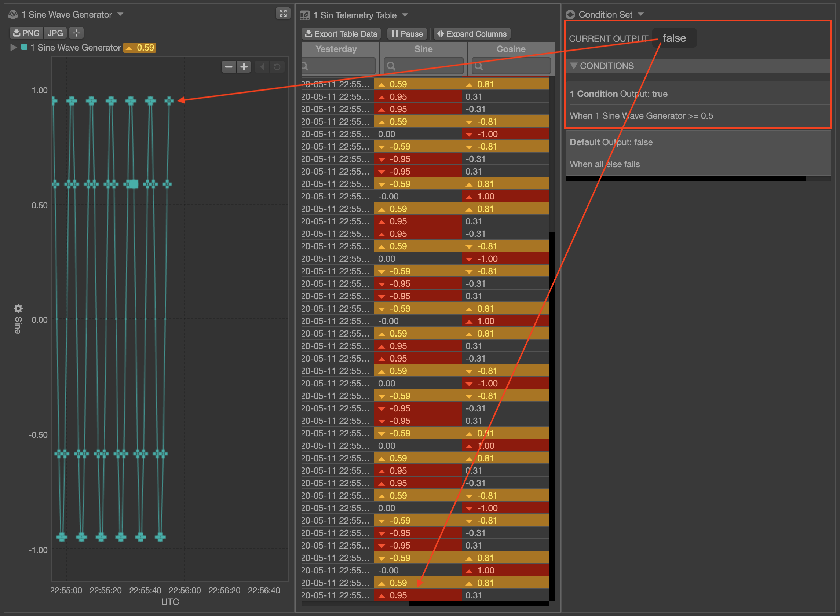Viewport: 840px width, 616px height.
Task: Pause the telemetry table updates
Action: click(406, 34)
